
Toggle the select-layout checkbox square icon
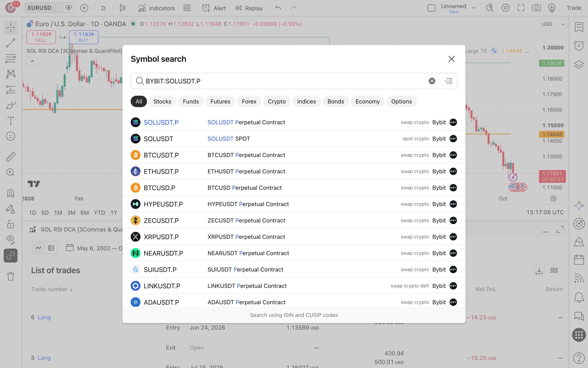(431, 8)
